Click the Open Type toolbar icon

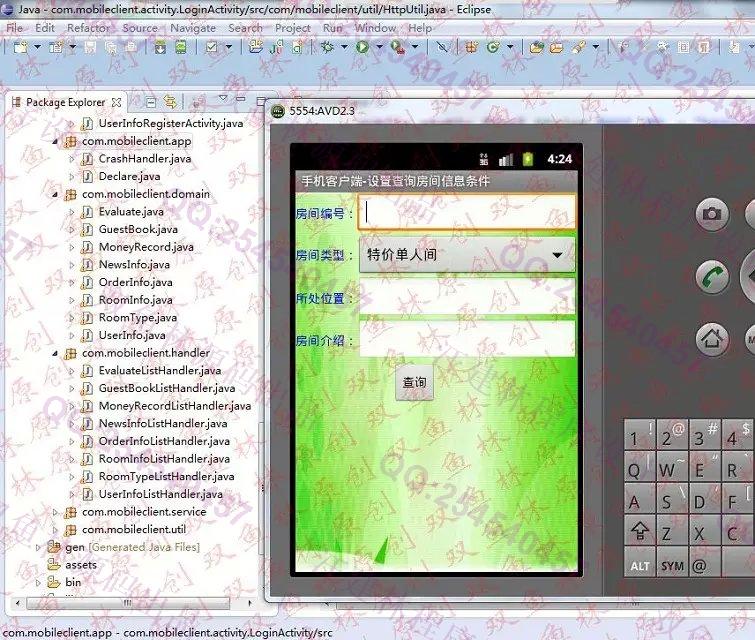point(536,47)
